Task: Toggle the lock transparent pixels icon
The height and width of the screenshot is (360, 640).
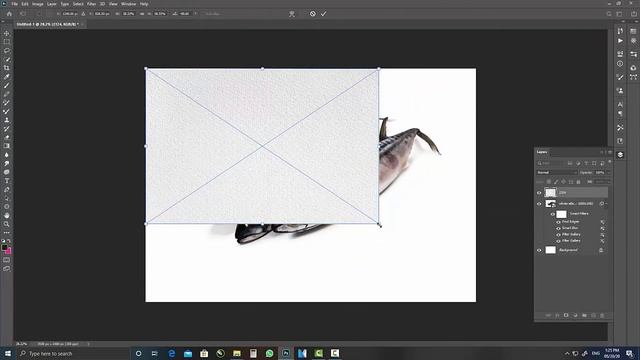Action: [549, 182]
